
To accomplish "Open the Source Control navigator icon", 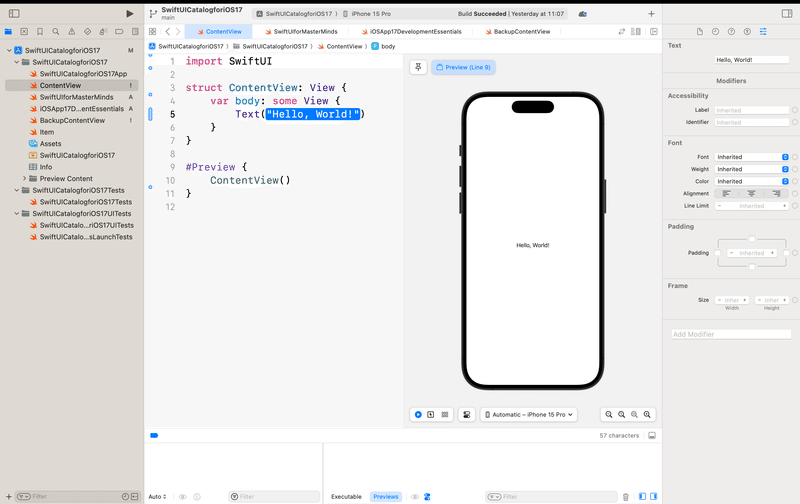I will pyautogui.click(x=24, y=32).
